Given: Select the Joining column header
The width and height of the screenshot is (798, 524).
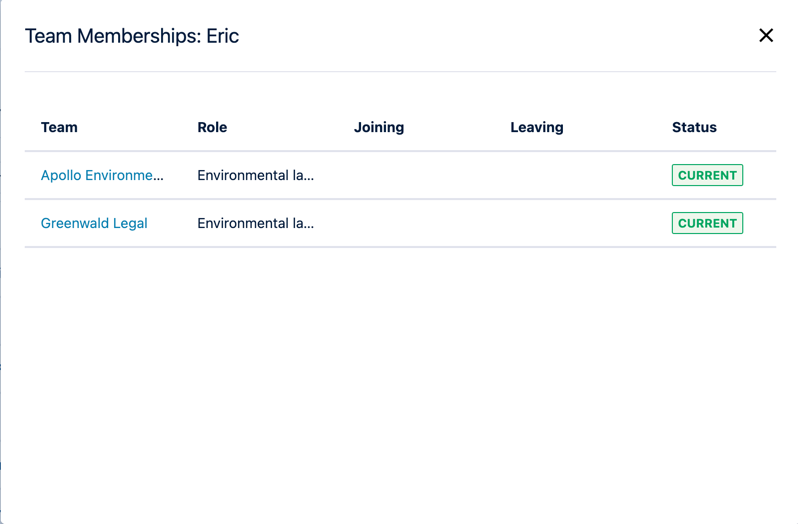Looking at the screenshot, I should point(379,127).
